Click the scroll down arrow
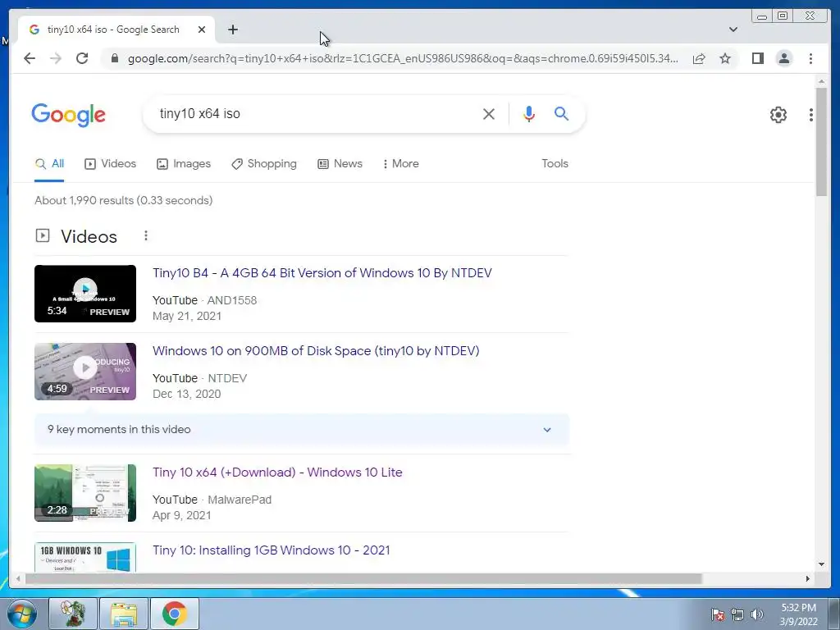Viewport: 840px width, 630px height. [x=821, y=564]
